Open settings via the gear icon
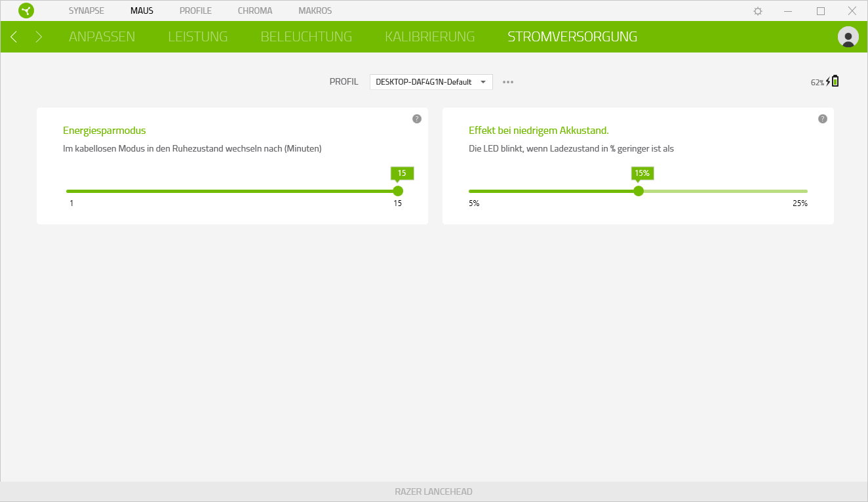Screen dimensions: 868x502 tap(758, 11)
